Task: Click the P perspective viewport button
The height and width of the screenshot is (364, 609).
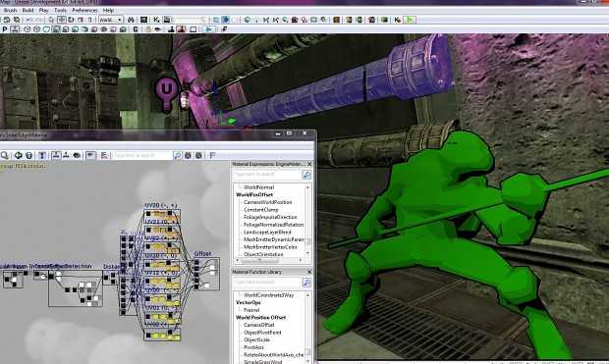Action: click(5, 29)
